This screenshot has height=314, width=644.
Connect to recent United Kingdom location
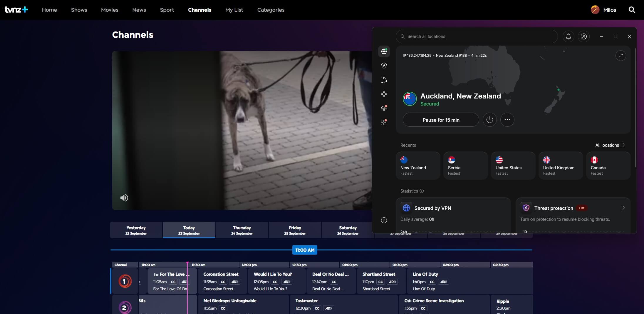[x=561, y=166]
